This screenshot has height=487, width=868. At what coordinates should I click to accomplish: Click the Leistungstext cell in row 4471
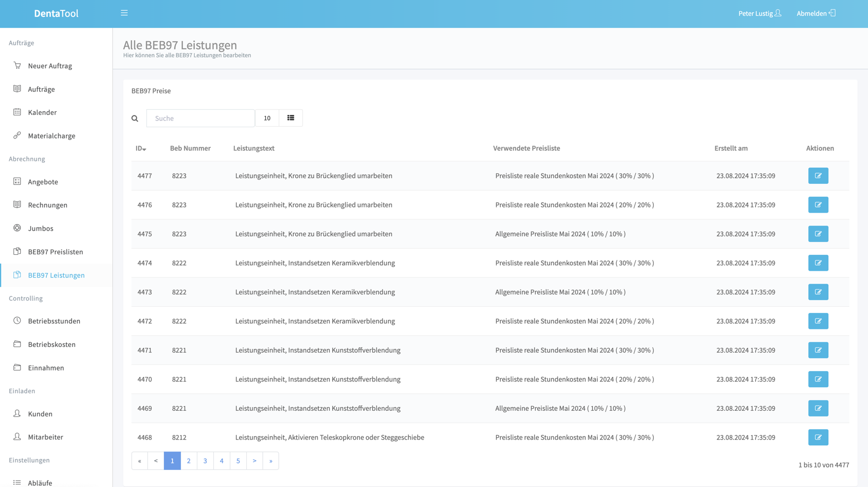pyautogui.click(x=318, y=350)
